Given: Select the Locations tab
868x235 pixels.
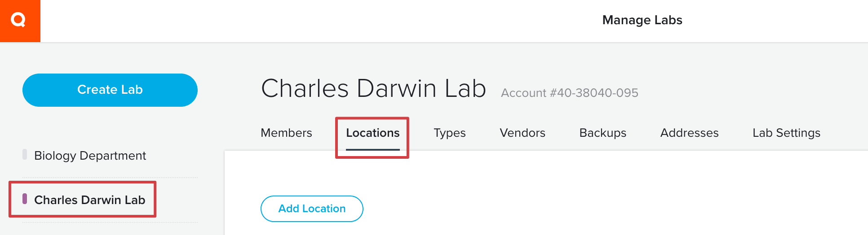Looking at the screenshot, I should tap(372, 133).
